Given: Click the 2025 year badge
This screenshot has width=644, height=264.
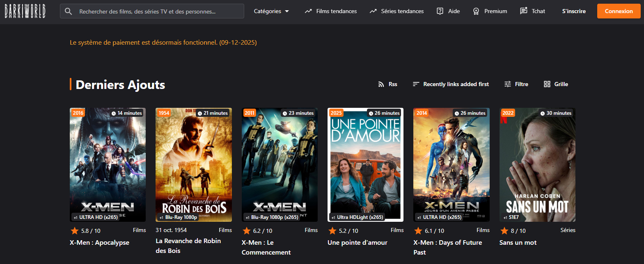Looking at the screenshot, I should click(336, 113).
